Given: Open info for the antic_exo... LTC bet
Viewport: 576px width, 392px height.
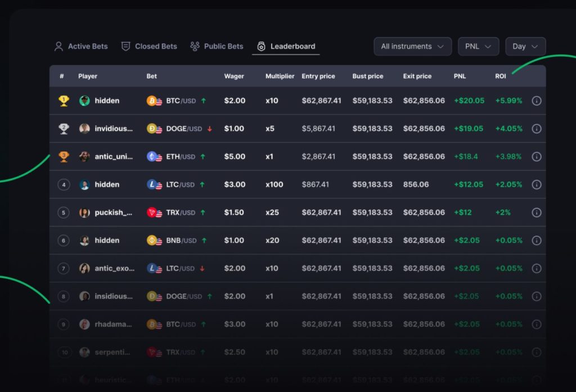Looking at the screenshot, I should click(536, 268).
